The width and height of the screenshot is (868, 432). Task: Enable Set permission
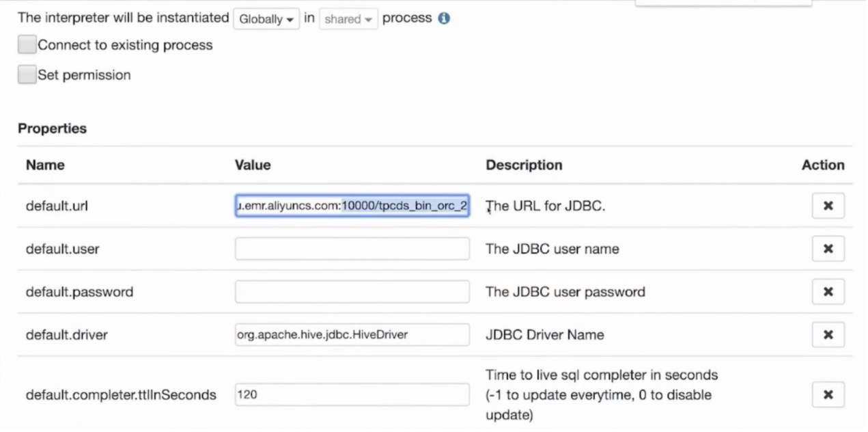[27, 75]
